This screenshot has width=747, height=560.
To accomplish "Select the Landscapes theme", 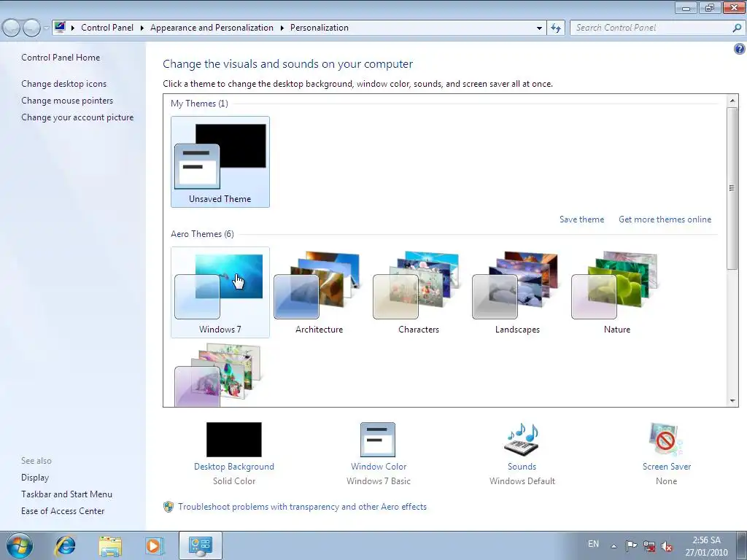I will coord(517,292).
